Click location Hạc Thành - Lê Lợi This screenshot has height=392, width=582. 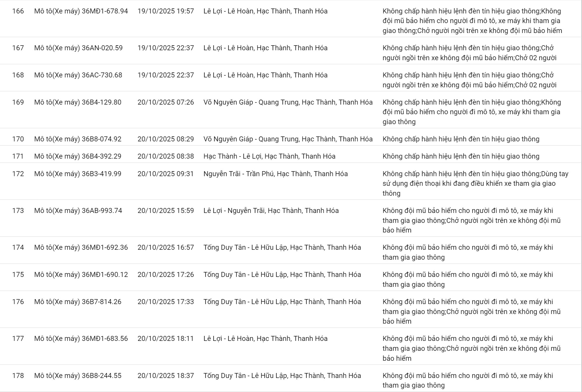coord(269,156)
